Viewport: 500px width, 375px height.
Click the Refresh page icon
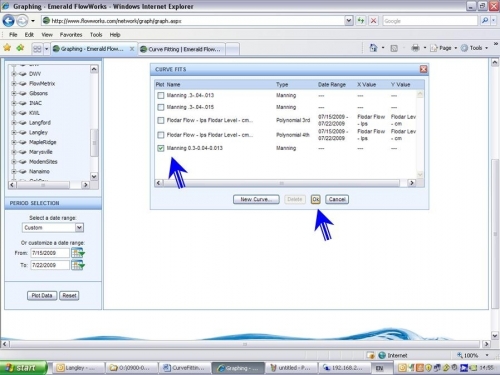coord(361,21)
